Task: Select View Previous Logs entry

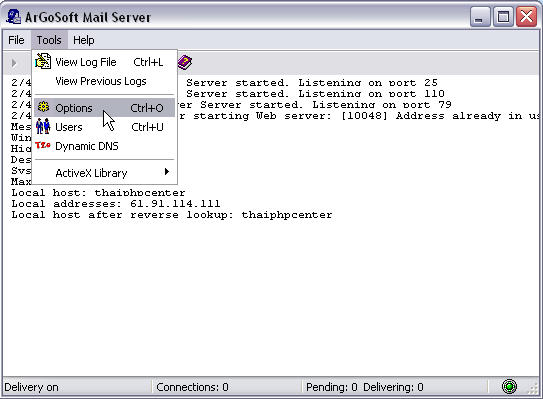Action: 104,81
